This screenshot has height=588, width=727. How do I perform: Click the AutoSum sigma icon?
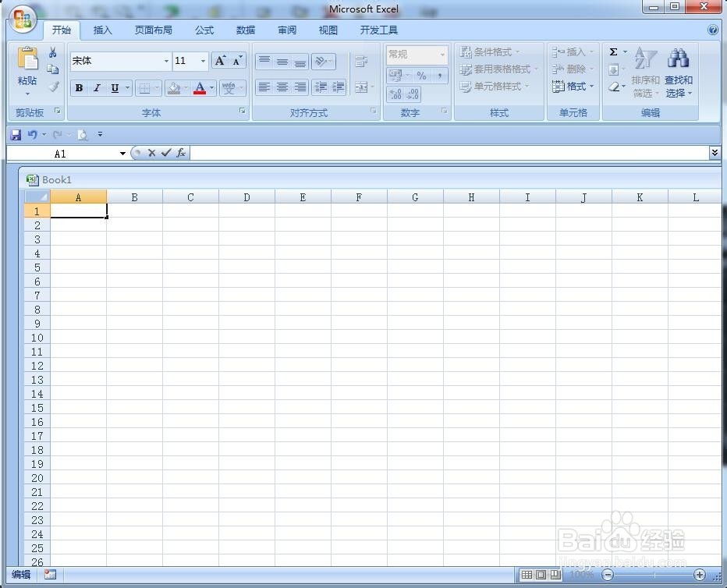[613, 52]
